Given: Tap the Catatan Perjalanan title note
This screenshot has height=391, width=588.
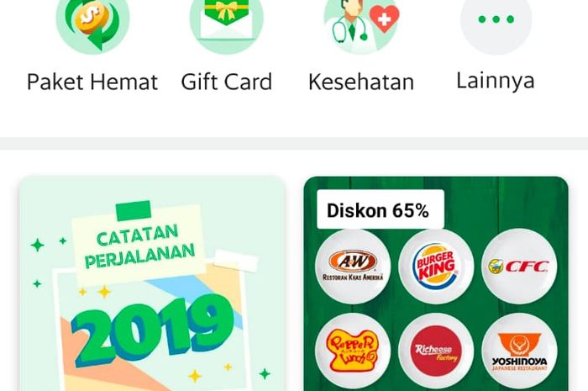Looking at the screenshot, I should 139,246.
